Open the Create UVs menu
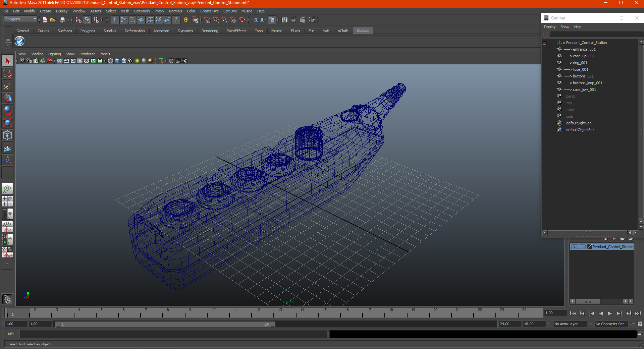Screen dimensions: 644x349 point(209,11)
